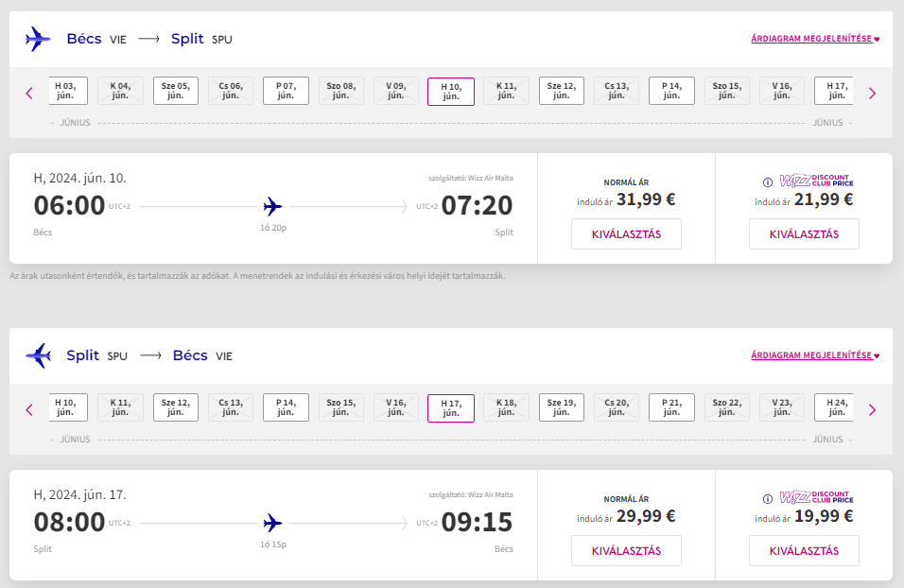
Task: Click the outbound Bécs to Split airplane icon
Action: (x=38, y=39)
